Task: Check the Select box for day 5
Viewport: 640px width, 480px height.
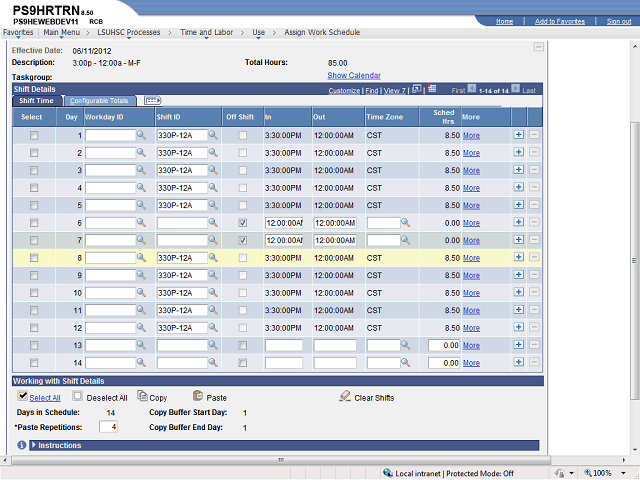Action: [x=34, y=205]
